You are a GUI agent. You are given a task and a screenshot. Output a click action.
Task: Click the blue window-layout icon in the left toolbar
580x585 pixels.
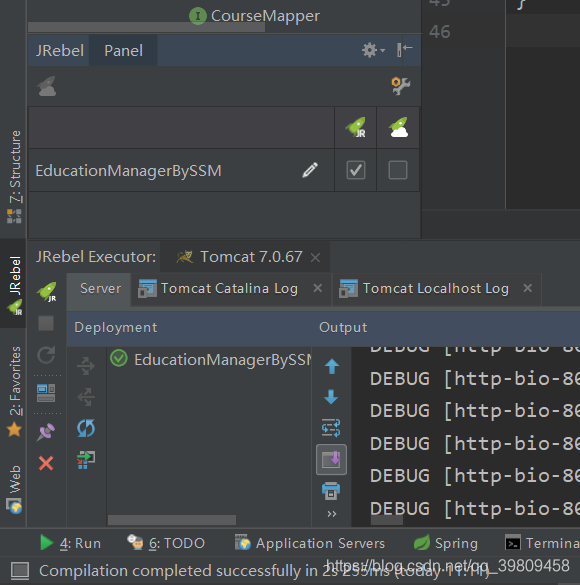(46, 393)
